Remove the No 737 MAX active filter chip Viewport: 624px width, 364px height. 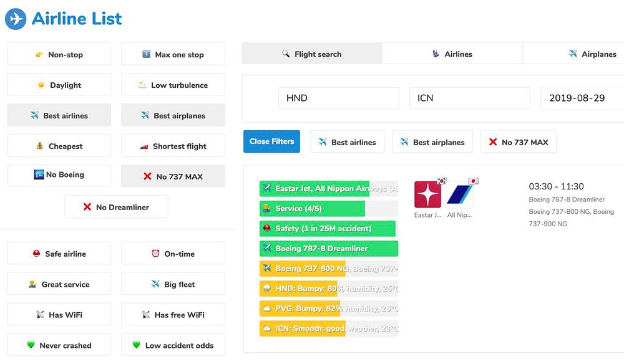(x=519, y=142)
